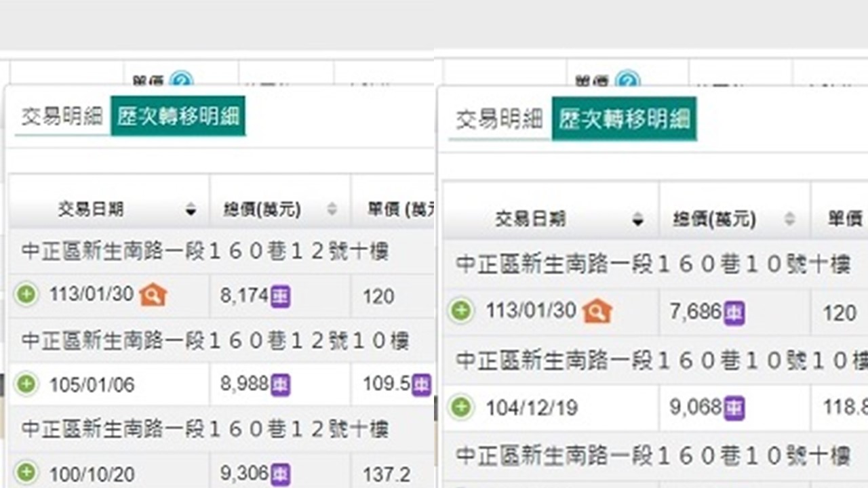Click orange house magnifier beside 113/01/30 left panel
This screenshot has width=868, height=488.
[153, 296]
